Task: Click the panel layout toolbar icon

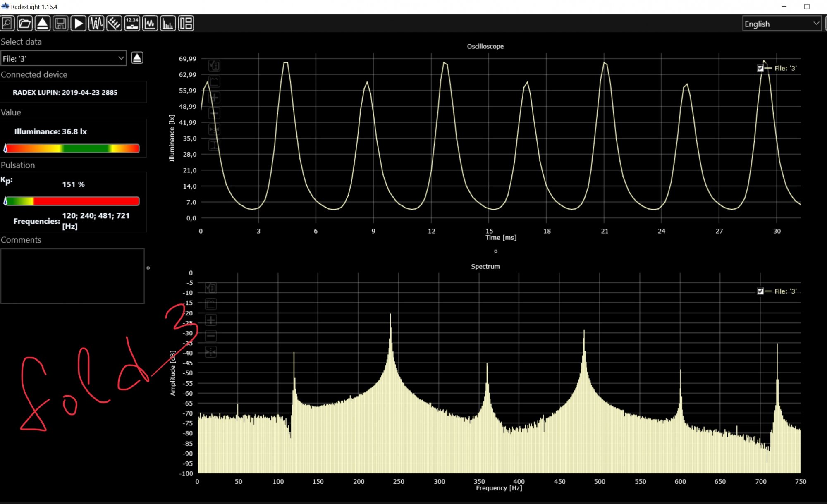Action: tap(186, 24)
